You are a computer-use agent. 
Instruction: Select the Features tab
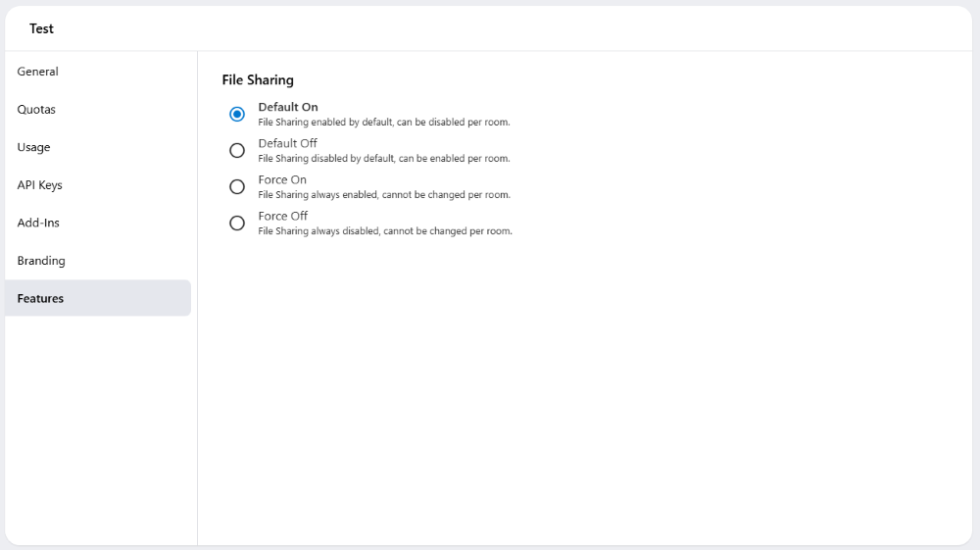coord(98,298)
